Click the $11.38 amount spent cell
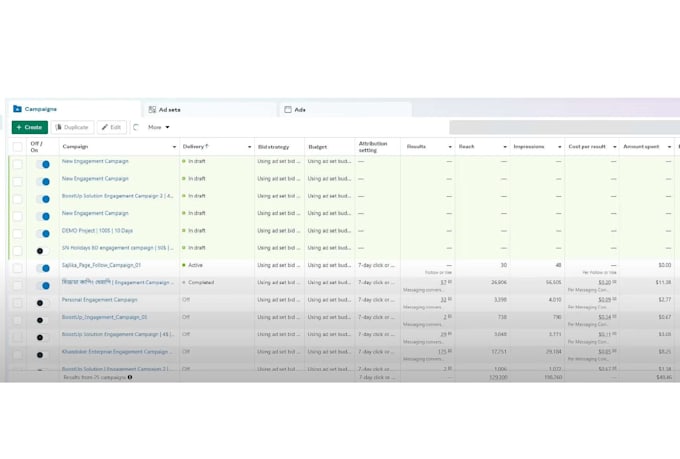The height and width of the screenshot is (459, 680). [664, 282]
